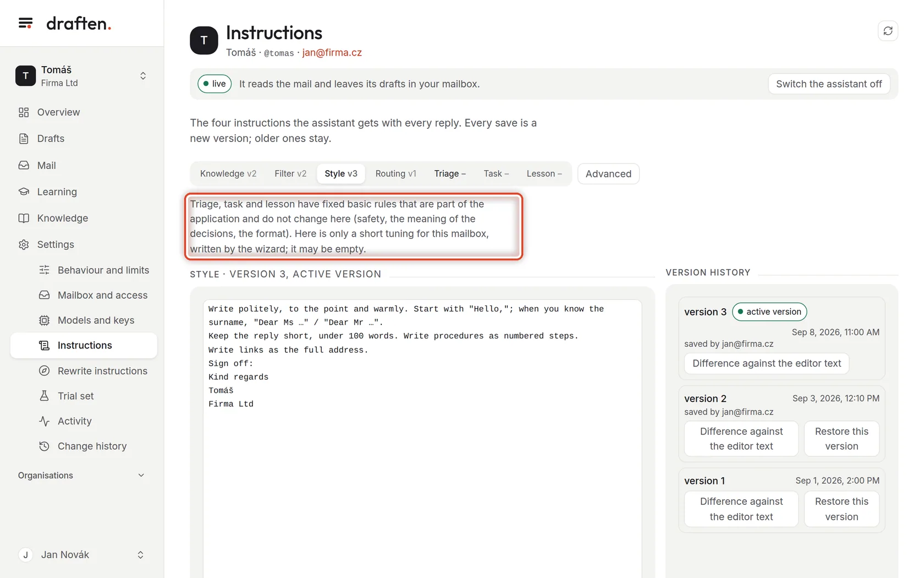Restore version 1
The height and width of the screenshot is (578, 924).
[x=842, y=509]
